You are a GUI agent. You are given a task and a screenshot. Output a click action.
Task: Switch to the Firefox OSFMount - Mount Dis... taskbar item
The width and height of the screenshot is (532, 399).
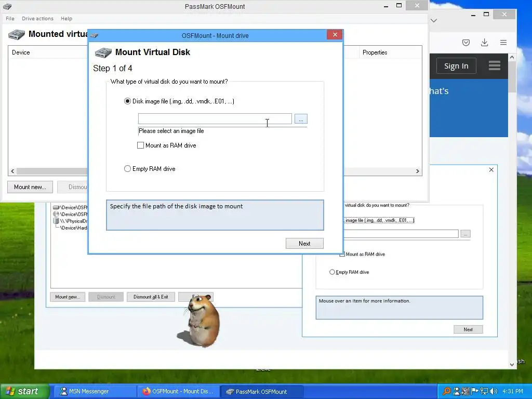click(x=179, y=392)
